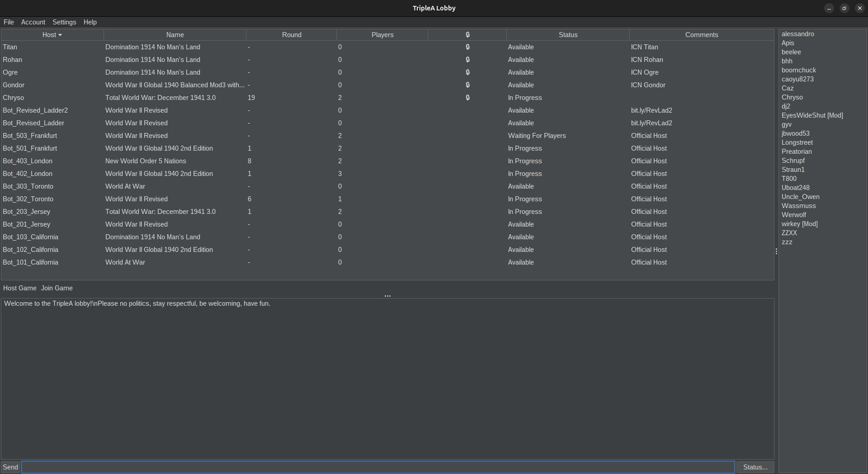
Task: Select player caoyu8273 in user list
Action: pos(797,79)
